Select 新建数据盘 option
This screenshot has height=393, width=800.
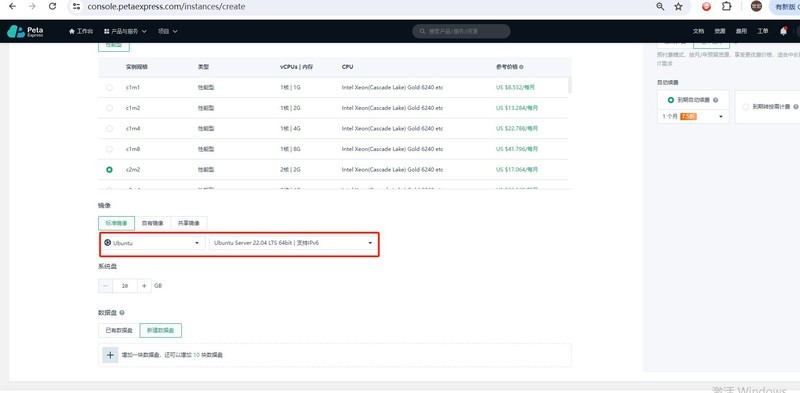[161, 330]
